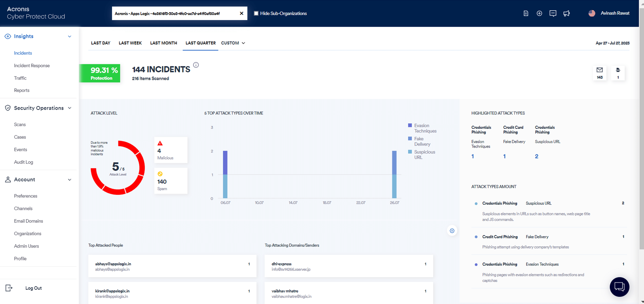Viewport: 644px width, 304px height.
Task: Open the feedback message icon in header
Action: [553, 13]
